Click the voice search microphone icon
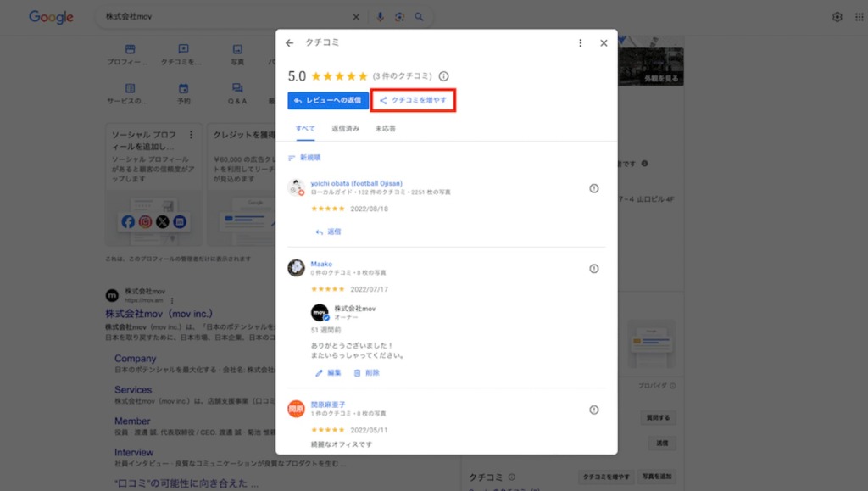Viewport: 868px width, 491px height. [x=380, y=17]
